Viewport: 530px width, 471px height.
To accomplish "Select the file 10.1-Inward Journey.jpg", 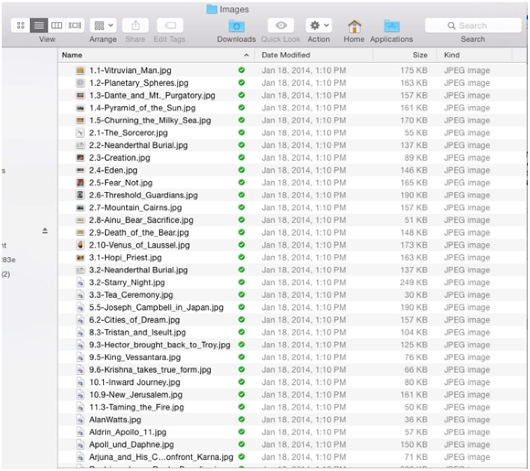I will tap(135, 382).
